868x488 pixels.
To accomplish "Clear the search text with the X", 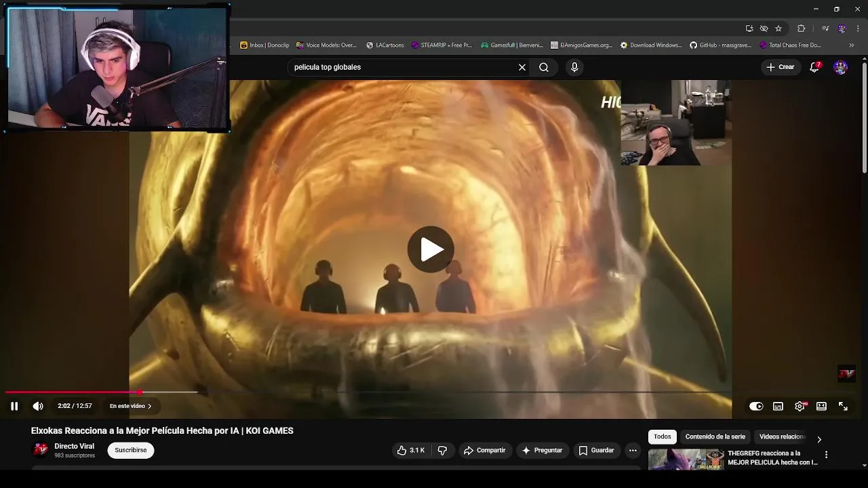I will 522,67.
